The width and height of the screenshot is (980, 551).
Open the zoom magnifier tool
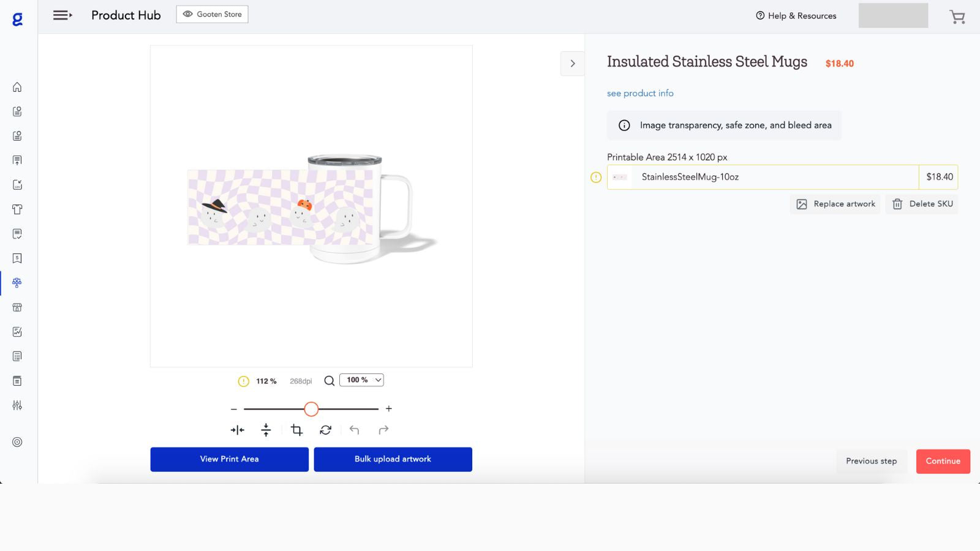tap(329, 380)
